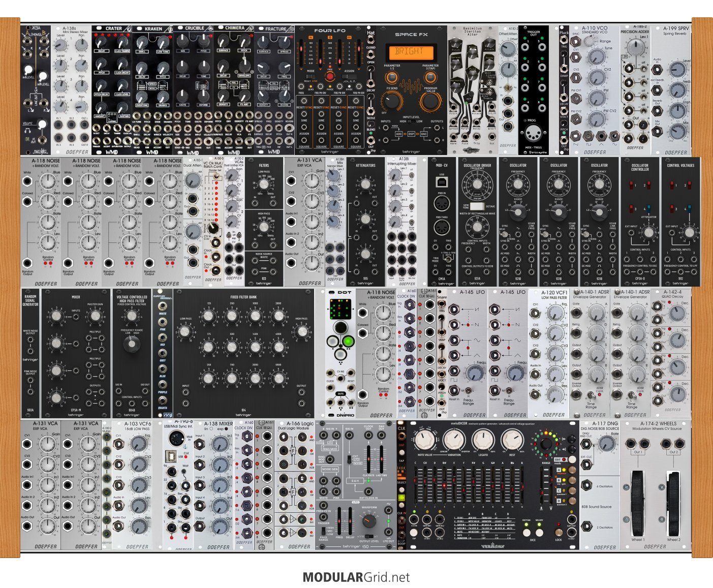Push the green lit button on DOT Dnipro
The height and width of the screenshot is (588, 713).
click(348, 341)
